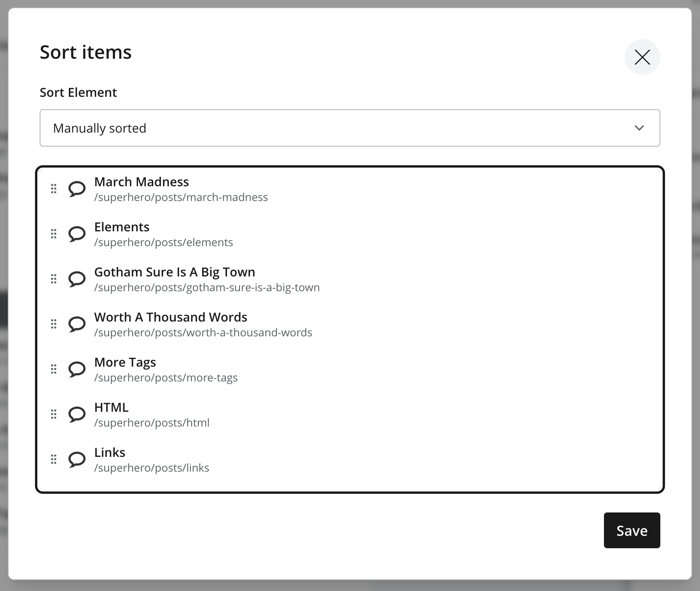Click speech bubble icon beside Links
The height and width of the screenshot is (591, 700).
tap(77, 460)
